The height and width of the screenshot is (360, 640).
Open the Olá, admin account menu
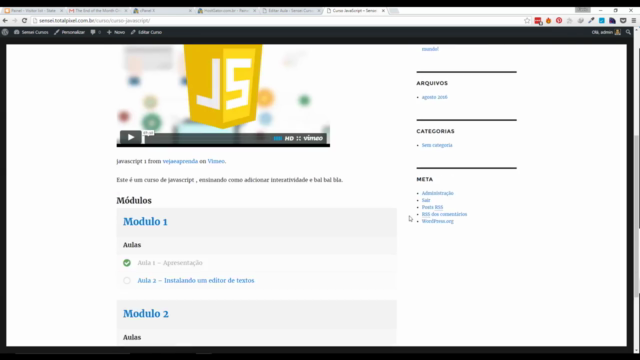point(606,32)
